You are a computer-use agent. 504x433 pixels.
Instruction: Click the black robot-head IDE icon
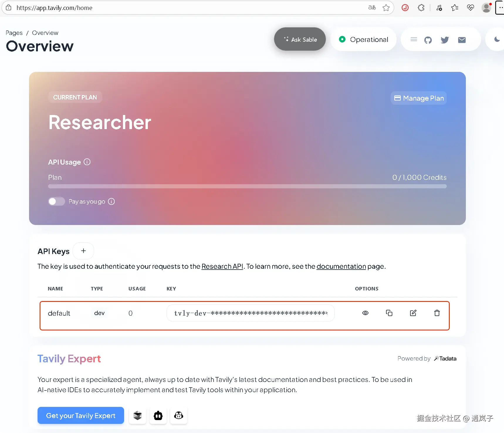[x=158, y=415]
